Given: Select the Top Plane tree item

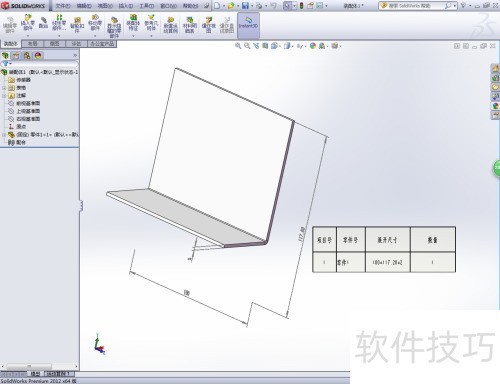Looking at the screenshot, I should (24, 111).
